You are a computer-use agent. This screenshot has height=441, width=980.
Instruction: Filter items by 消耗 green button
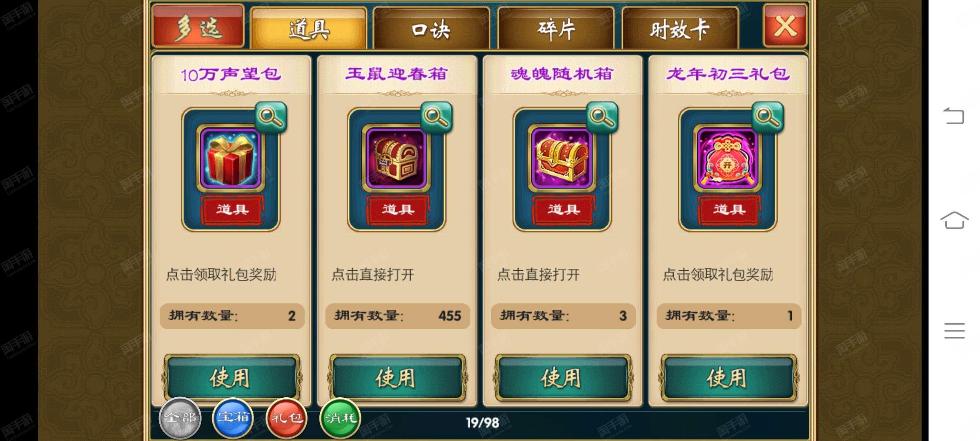click(x=340, y=418)
